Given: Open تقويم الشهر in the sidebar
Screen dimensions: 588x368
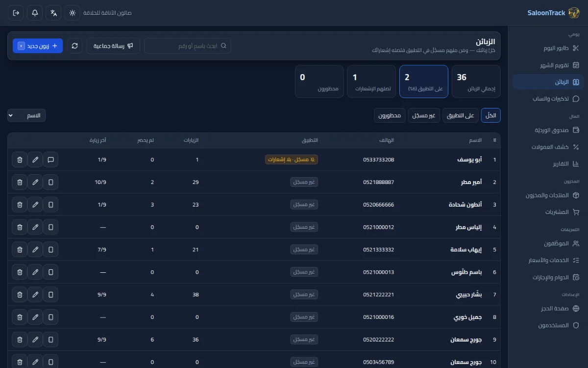Looking at the screenshot, I should pyautogui.click(x=548, y=65).
